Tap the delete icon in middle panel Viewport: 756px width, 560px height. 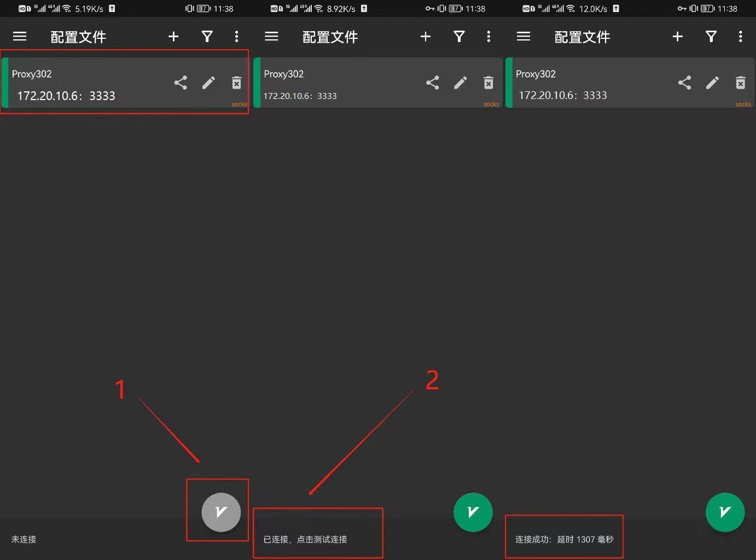click(488, 83)
